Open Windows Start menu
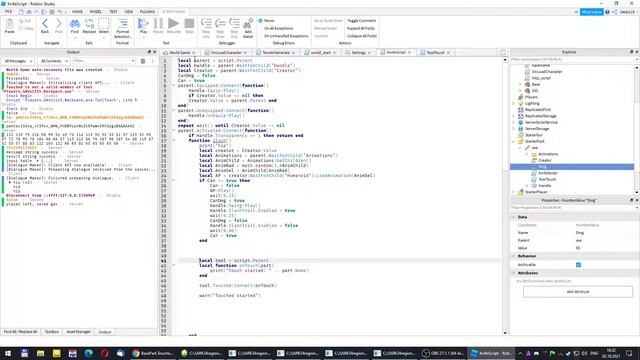The width and height of the screenshot is (640, 360). [x=8, y=353]
